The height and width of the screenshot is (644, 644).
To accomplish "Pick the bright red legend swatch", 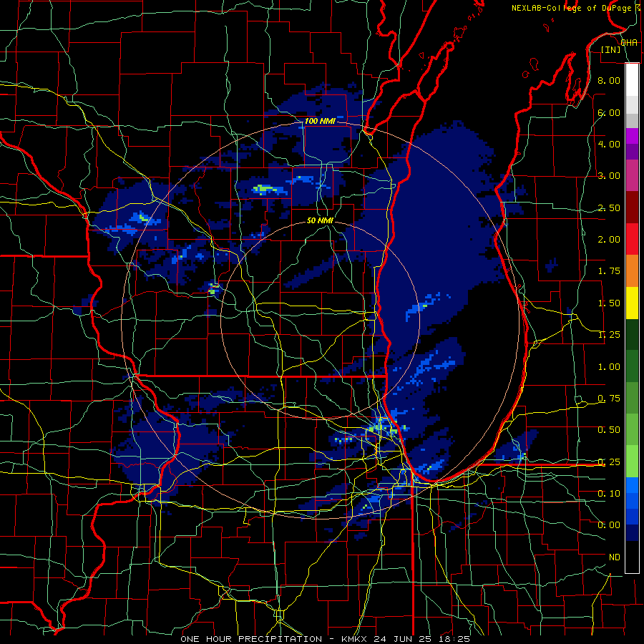I will pyautogui.click(x=632, y=239).
